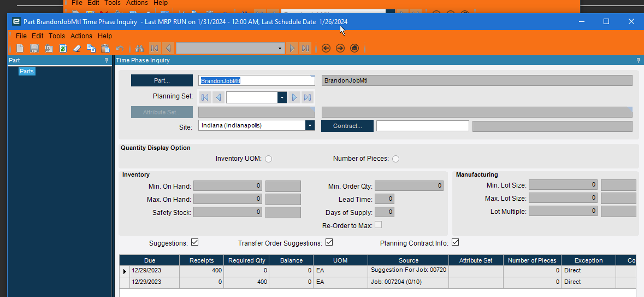Click the Balance column header

point(291,260)
